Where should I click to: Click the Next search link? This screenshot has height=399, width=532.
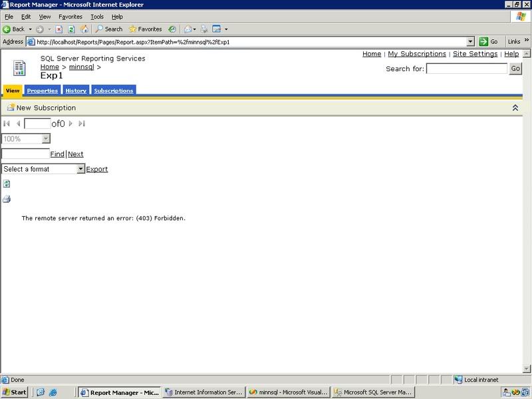tap(75, 154)
